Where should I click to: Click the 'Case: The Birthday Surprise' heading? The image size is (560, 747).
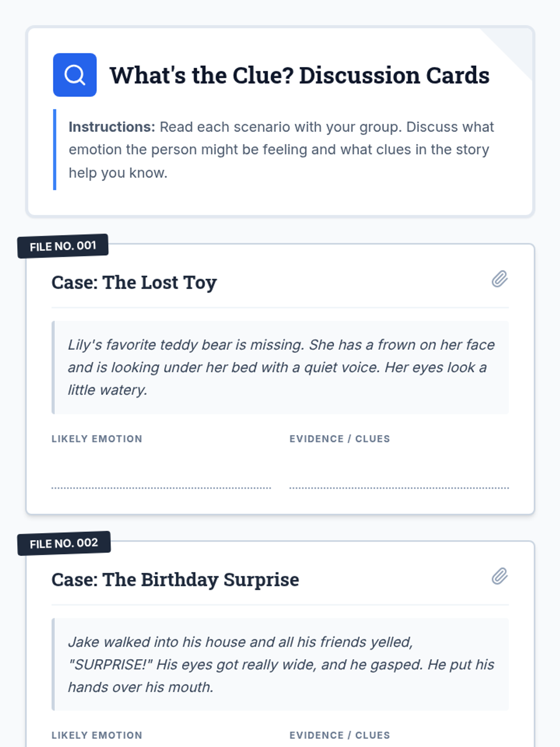click(175, 580)
